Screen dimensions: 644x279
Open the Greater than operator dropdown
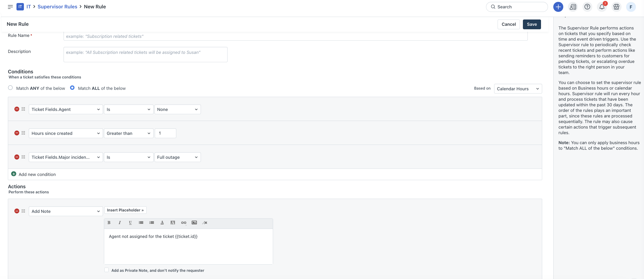point(128,133)
